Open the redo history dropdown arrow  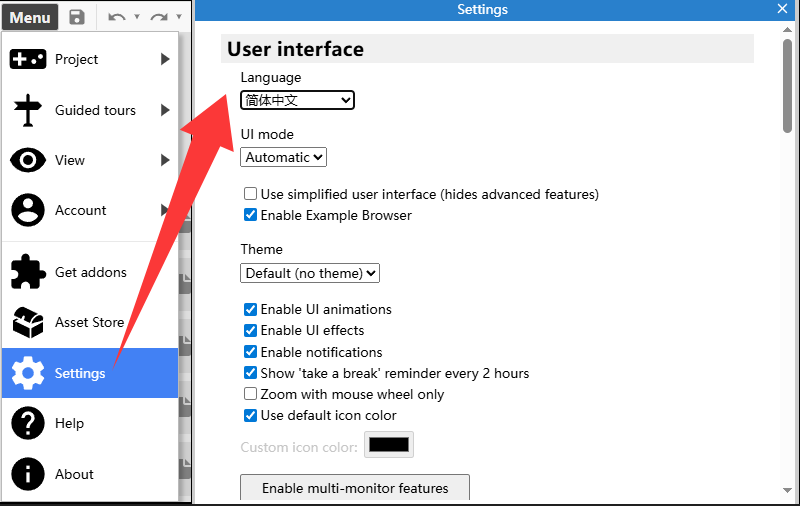click(x=179, y=17)
